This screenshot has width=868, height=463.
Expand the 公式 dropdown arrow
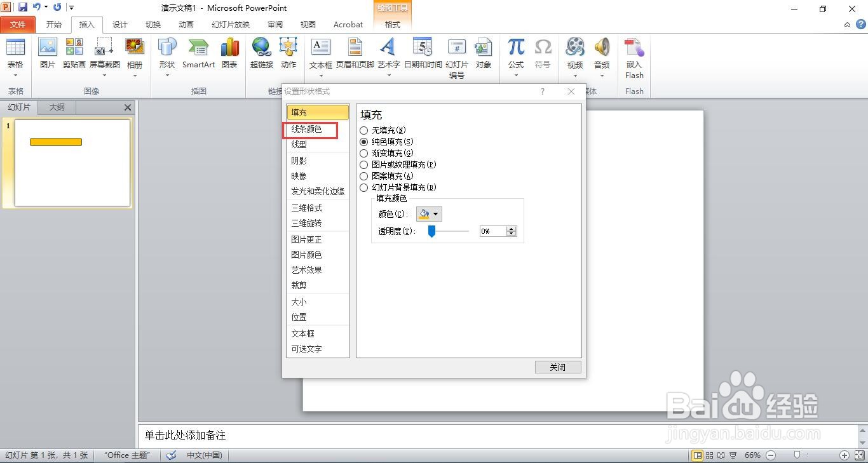[x=516, y=76]
